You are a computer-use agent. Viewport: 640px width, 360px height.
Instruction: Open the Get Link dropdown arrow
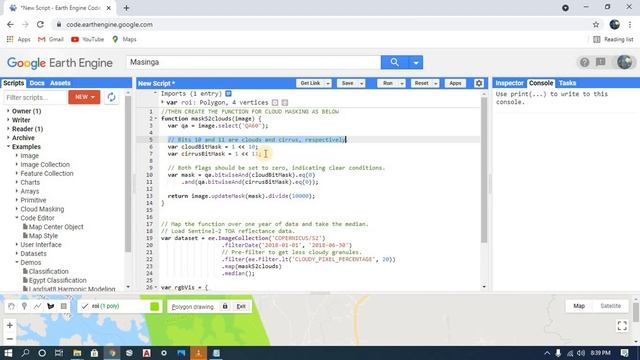point(328,83)
